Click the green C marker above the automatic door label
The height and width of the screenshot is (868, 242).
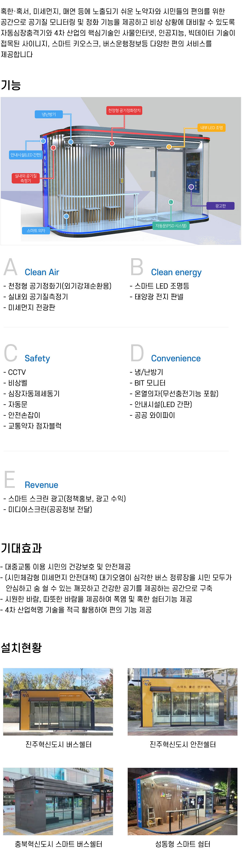coord(171,202)
